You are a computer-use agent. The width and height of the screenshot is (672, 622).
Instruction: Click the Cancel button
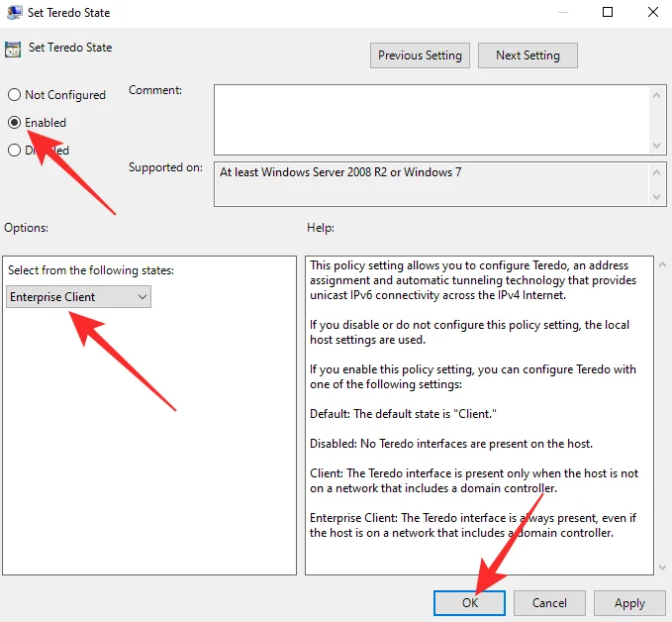[549, 603]
